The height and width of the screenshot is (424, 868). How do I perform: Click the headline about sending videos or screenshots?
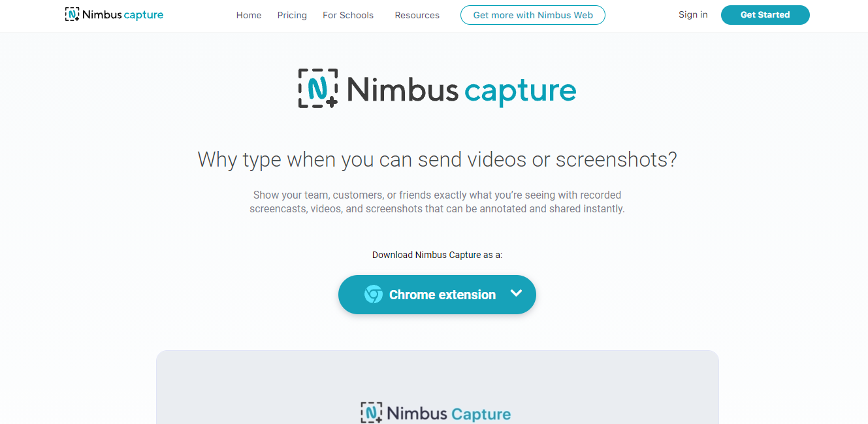pyautogui.click(x=437, y=159)
